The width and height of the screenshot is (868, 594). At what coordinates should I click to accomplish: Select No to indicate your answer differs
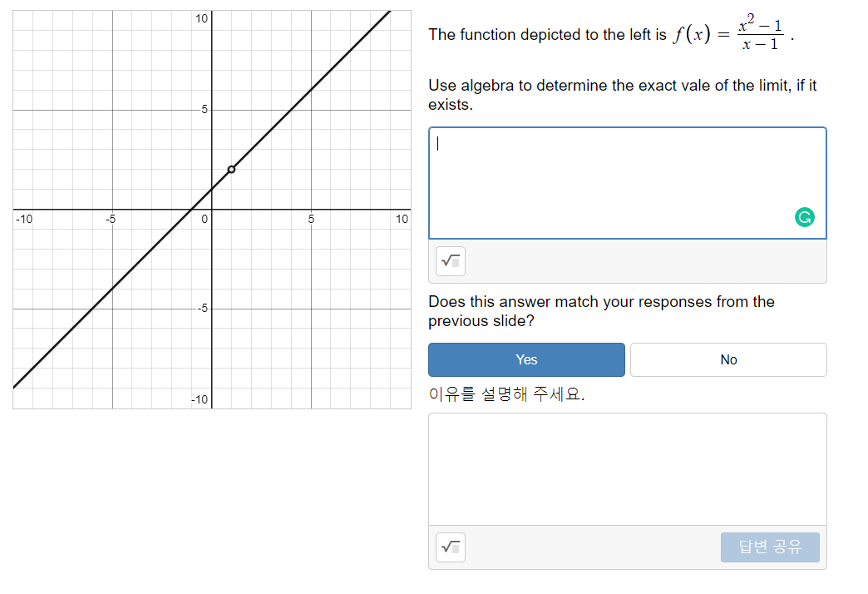coord(728,359)
